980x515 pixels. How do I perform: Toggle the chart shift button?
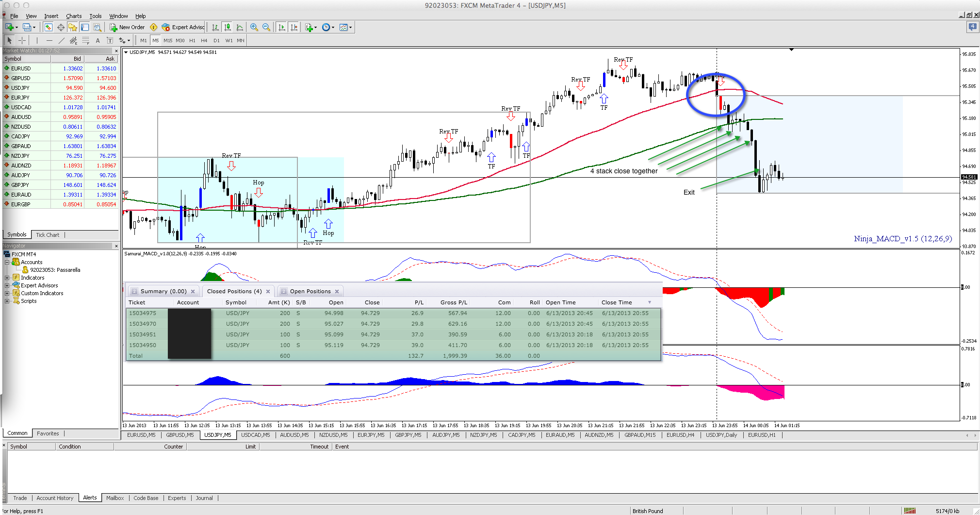coord(294,27)
